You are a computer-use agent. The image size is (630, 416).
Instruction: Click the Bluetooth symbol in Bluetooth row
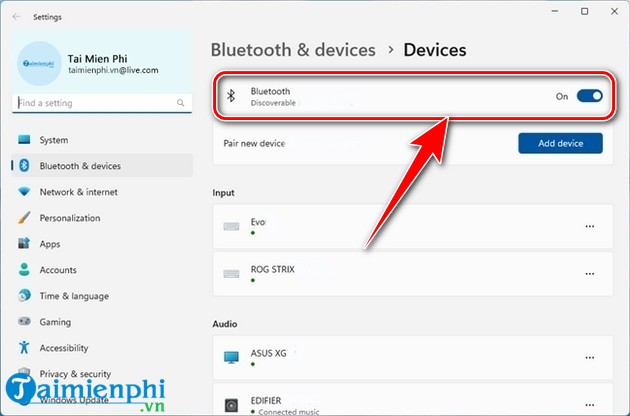231,96
